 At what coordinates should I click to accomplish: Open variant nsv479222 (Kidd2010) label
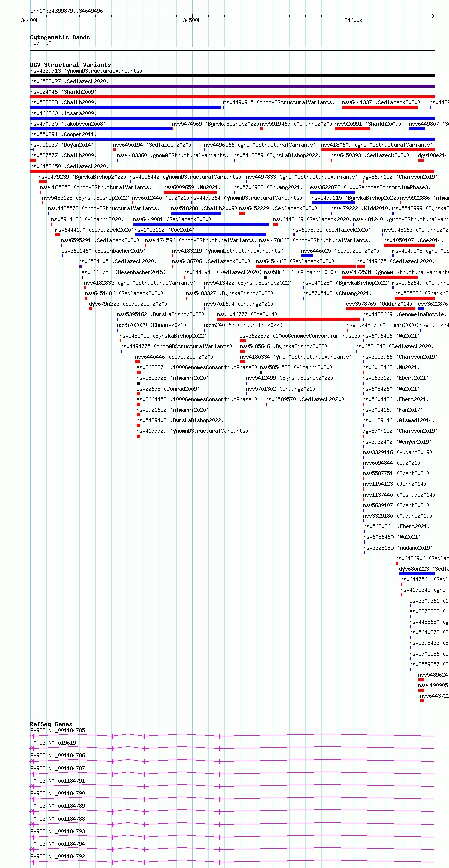click(360, 208)
